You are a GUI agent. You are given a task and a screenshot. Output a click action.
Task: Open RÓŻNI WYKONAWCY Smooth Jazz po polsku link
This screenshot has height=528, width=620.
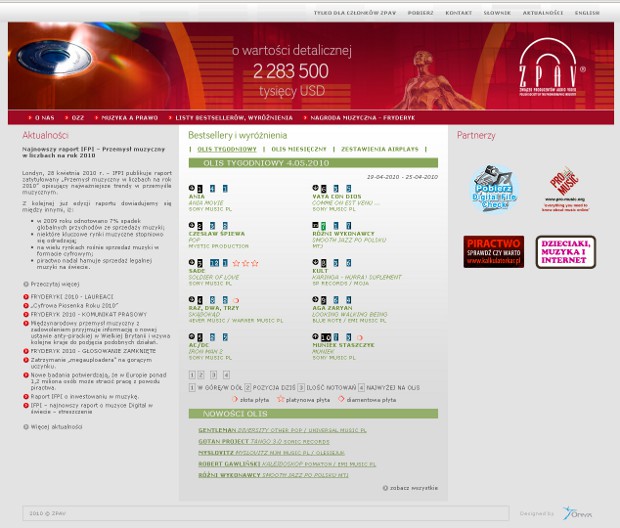tap(273, 475)
